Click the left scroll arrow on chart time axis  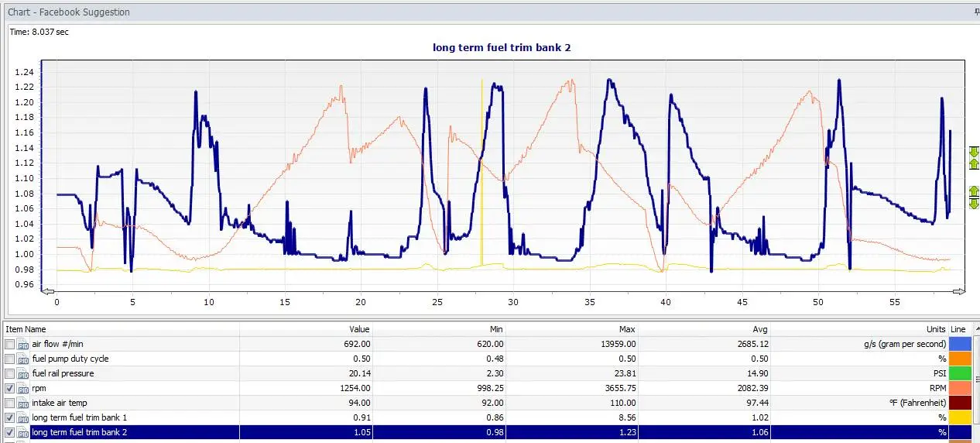click(x=48, y=291)
